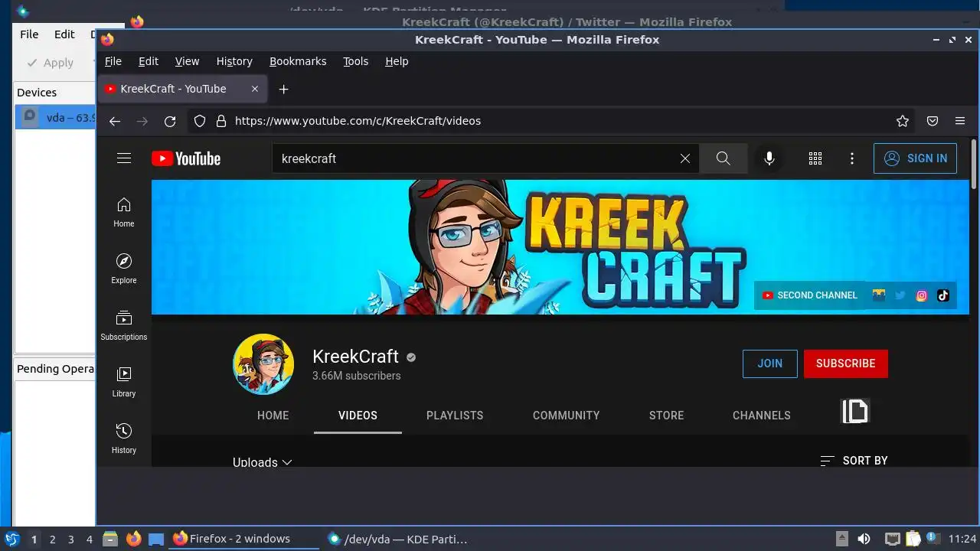Open the Firefox File menu
Image resolution: width=980 pixels, height=551 pixels.
(113, 61)
